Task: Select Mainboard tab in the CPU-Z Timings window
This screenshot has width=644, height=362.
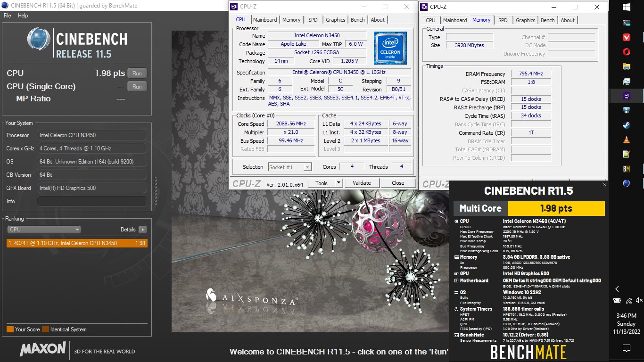Action: click(455, 20)
